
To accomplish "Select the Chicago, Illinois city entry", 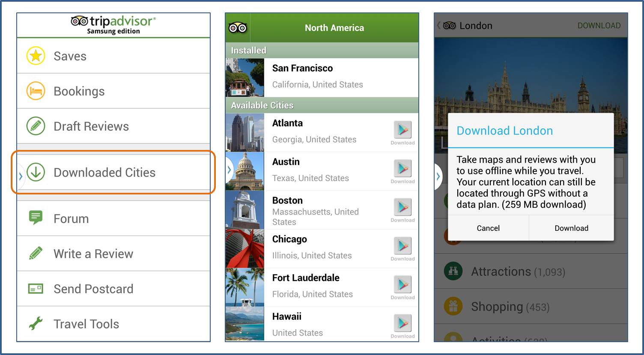I will coord(322,248).
